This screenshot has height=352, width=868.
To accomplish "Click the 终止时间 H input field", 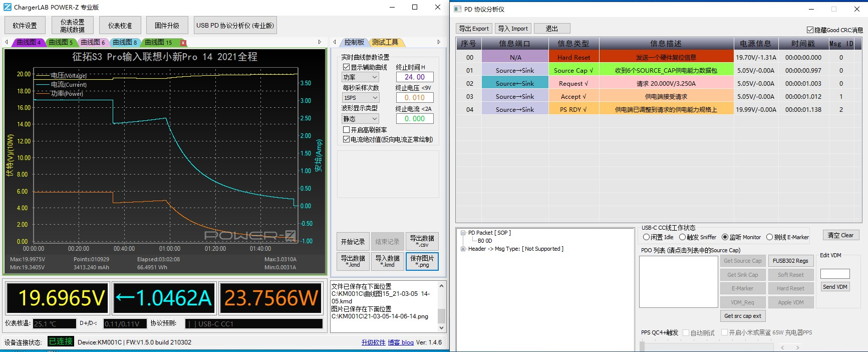I will tap(415, 77).
